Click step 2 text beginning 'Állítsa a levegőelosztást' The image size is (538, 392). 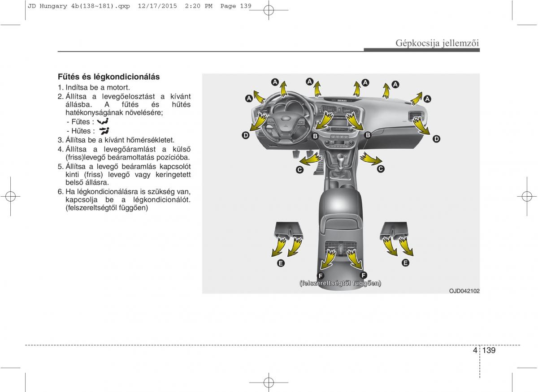point(124,105)
